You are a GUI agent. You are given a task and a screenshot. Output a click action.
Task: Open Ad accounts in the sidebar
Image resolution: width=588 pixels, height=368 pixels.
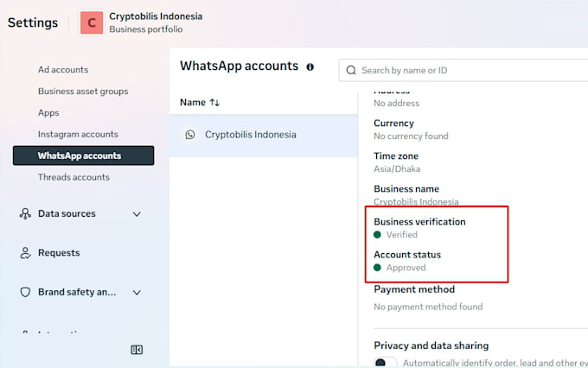click(63, 70)
